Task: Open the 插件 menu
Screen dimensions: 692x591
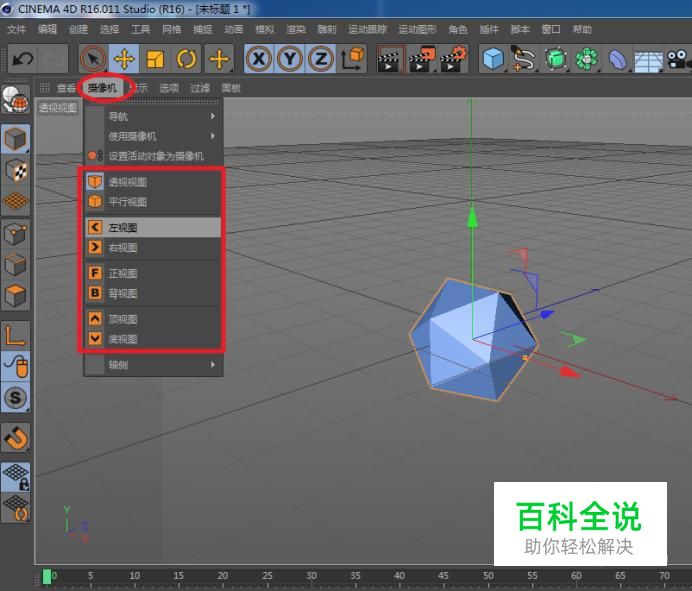Action: pos(489,30)
